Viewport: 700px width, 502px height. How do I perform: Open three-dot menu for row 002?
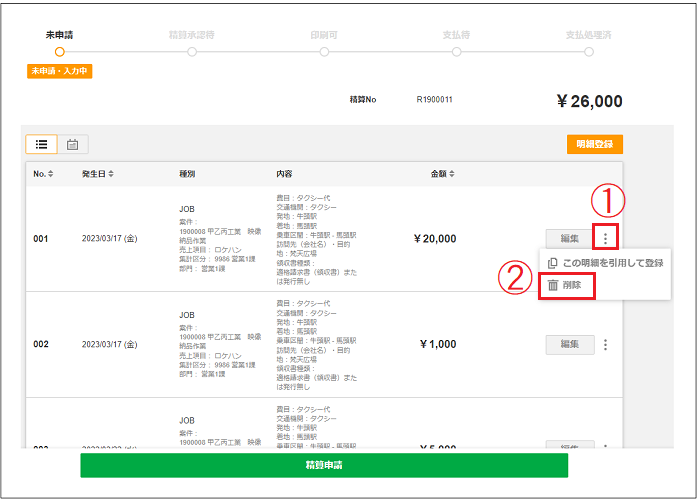pyautogui.click(x=605, y=344)
